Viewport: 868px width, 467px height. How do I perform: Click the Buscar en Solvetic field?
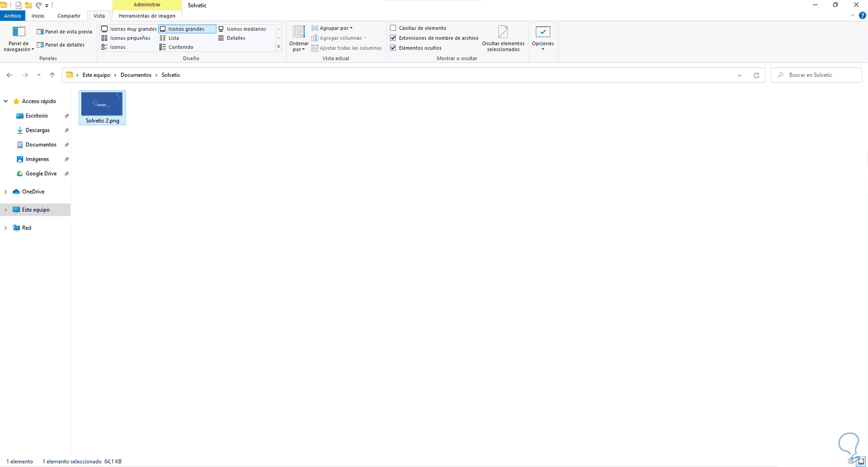pos(816,75)
